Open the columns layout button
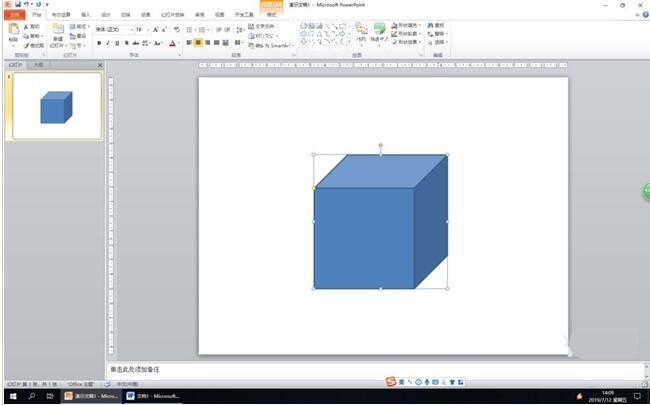The height and width of the screenshot is (405, 650). point(238,43)
